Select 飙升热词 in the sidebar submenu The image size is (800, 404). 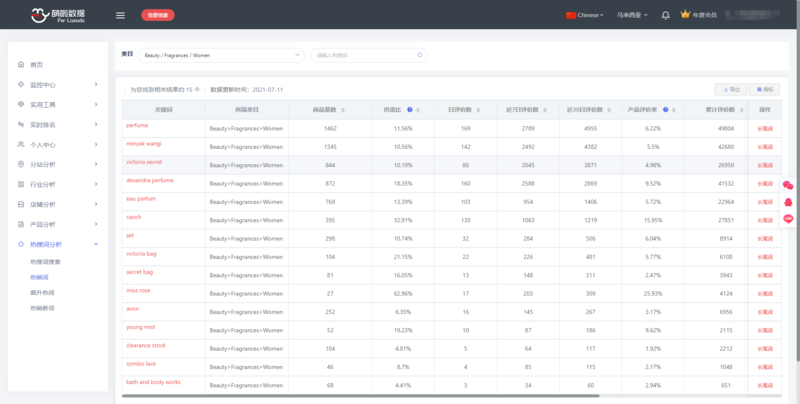(x=43, y=292)
